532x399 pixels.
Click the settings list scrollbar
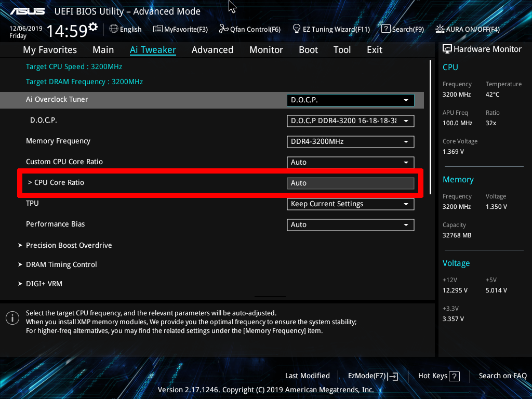tap(430, 127)
